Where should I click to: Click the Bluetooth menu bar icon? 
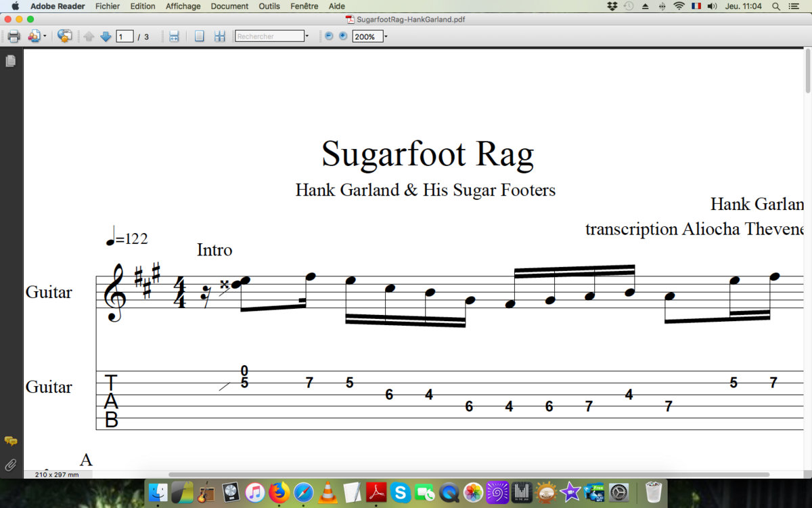click(x=662, y=6)
